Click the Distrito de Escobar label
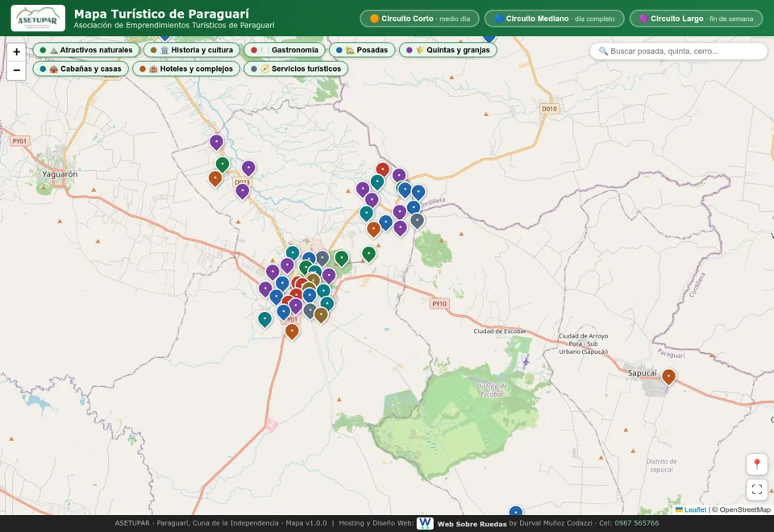 tap(492, 390)
